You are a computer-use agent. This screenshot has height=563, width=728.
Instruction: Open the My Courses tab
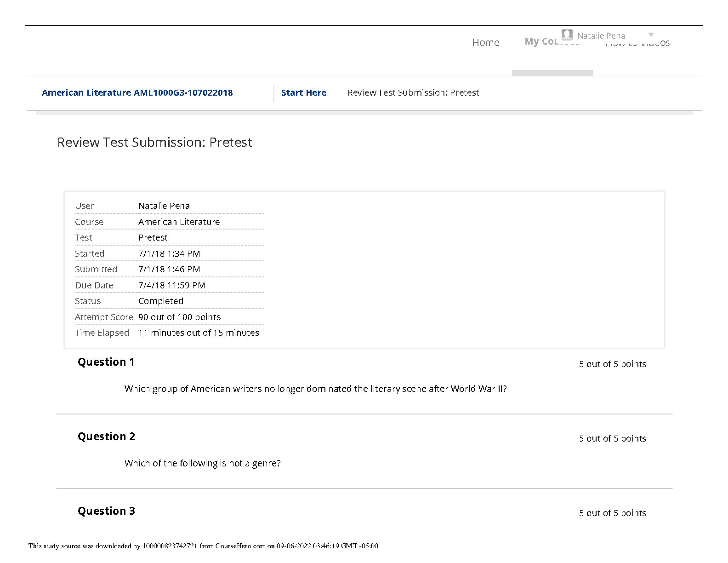[552, 42]
